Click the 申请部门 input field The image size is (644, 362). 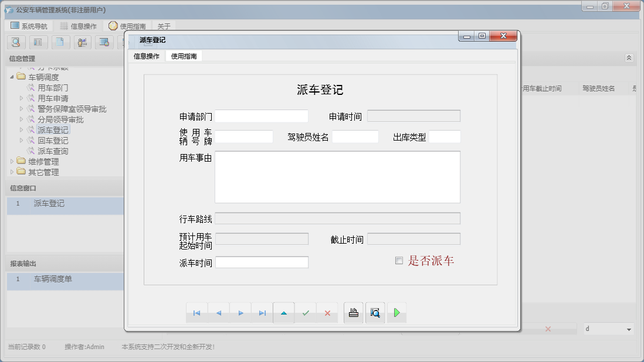tap(261, 115)
